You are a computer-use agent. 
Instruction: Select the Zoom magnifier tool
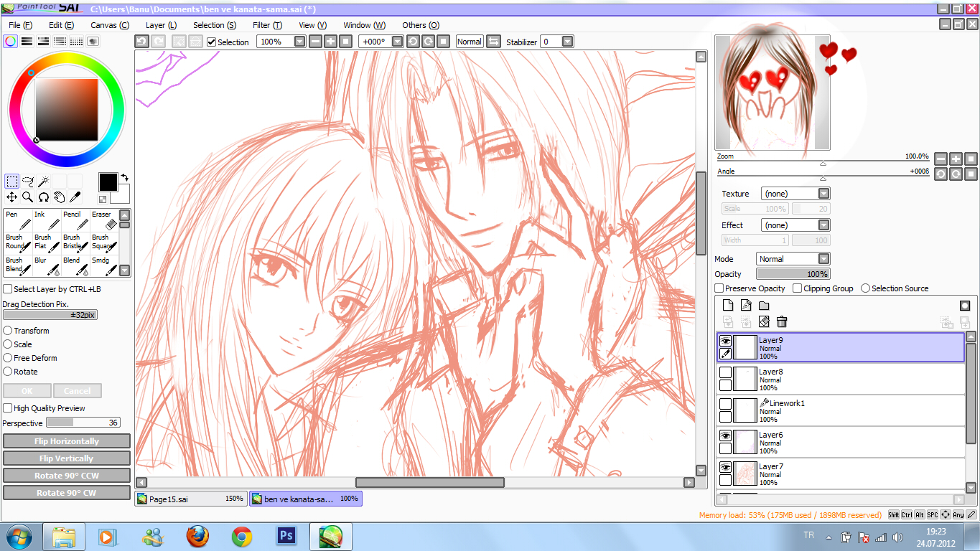tap(28, 197)
